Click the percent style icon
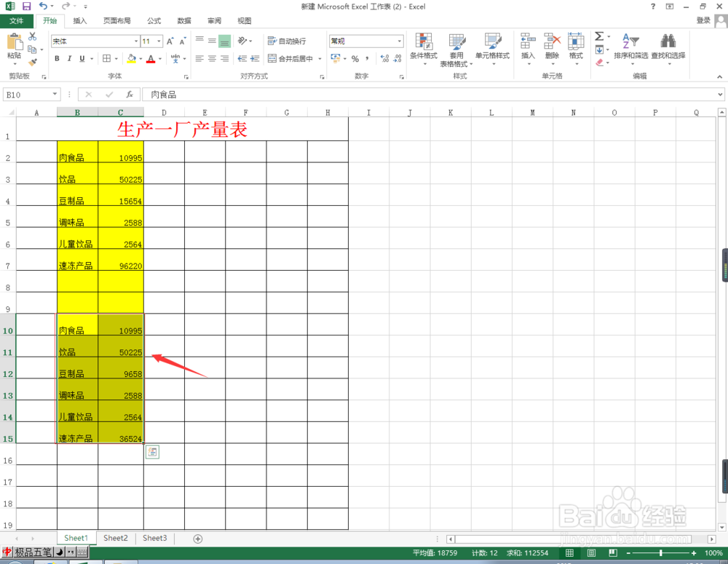 (355, 58)
